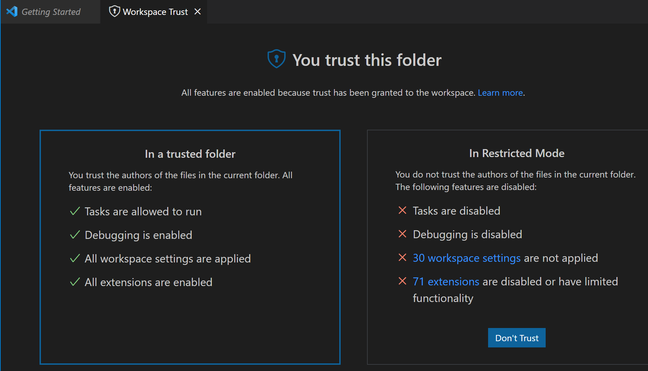
Task: Click the You do not trust the authors text
Action: pyautogui.click(x=515, y=181)
